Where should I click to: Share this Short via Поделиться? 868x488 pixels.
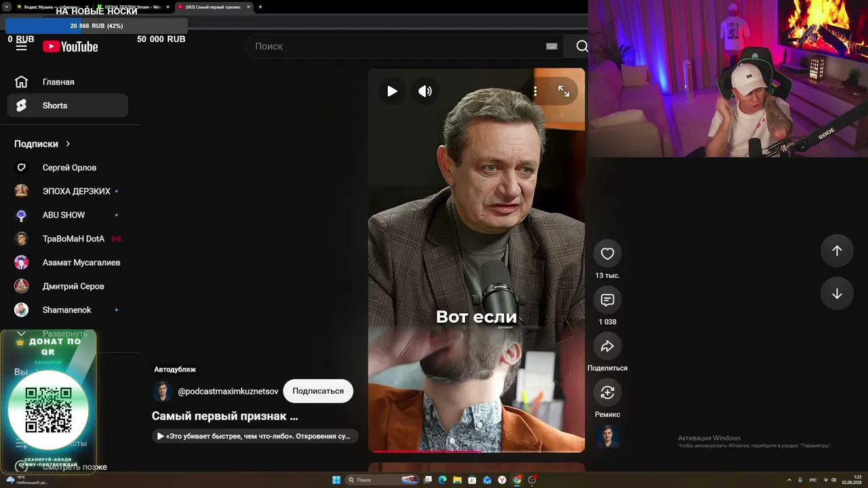pos(608,346)
